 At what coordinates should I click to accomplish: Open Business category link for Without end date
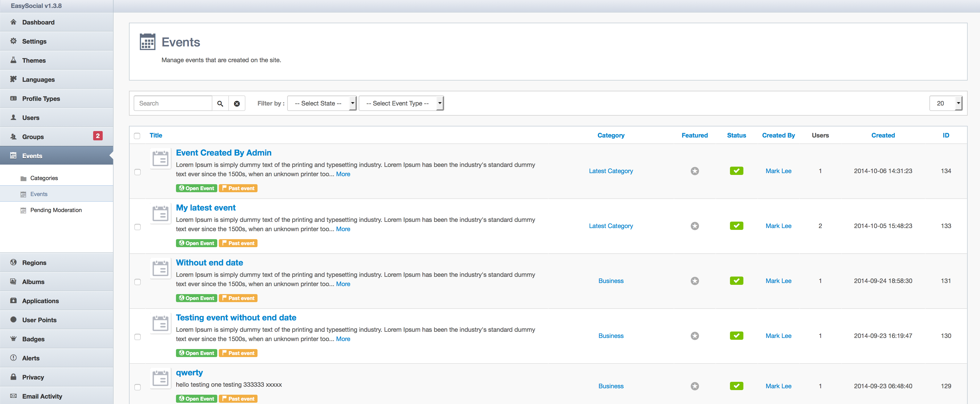(611, 281)
